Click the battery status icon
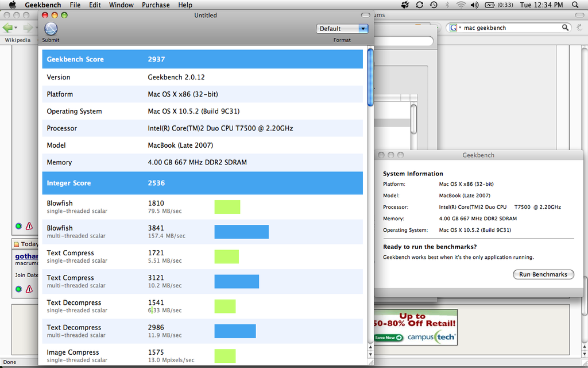Screen dimensions: 588x368 [x=490, y=5]
